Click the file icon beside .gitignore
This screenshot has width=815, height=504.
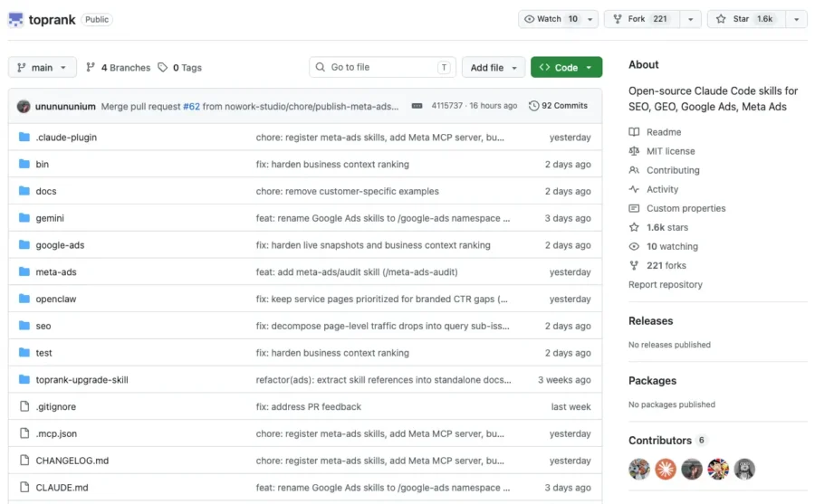coord(24,406)
